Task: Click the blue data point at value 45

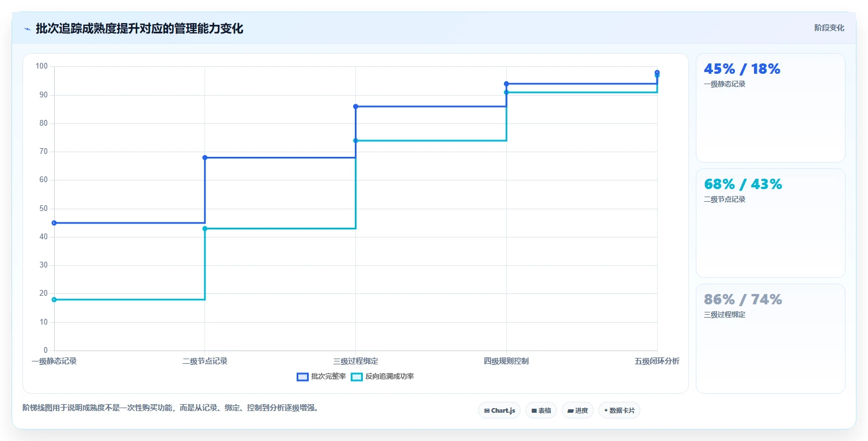Action: pos(54,223)
